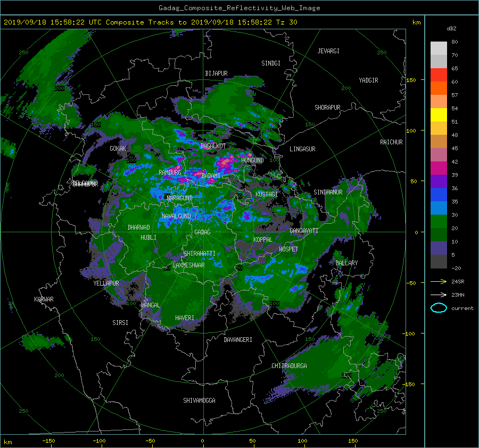Pick the red 65-60 dBZ legend swatch
The width and height of the screenshot is (479, 448).
pyautogui.click(x=439, y=75)
